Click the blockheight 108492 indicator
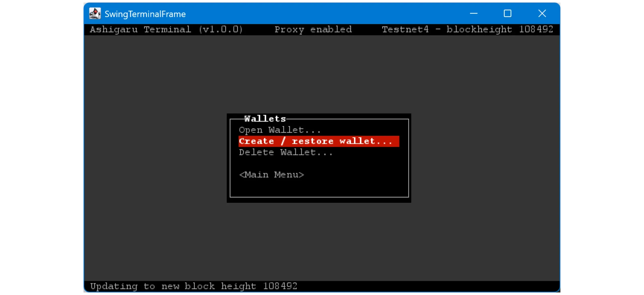 pyautogui.click(x=500, y=29)
